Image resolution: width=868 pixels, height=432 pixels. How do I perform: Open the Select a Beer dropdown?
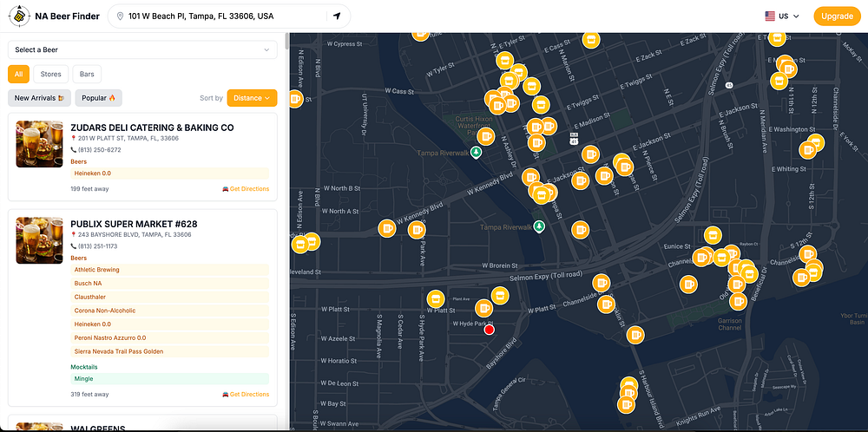click(143, 49)
